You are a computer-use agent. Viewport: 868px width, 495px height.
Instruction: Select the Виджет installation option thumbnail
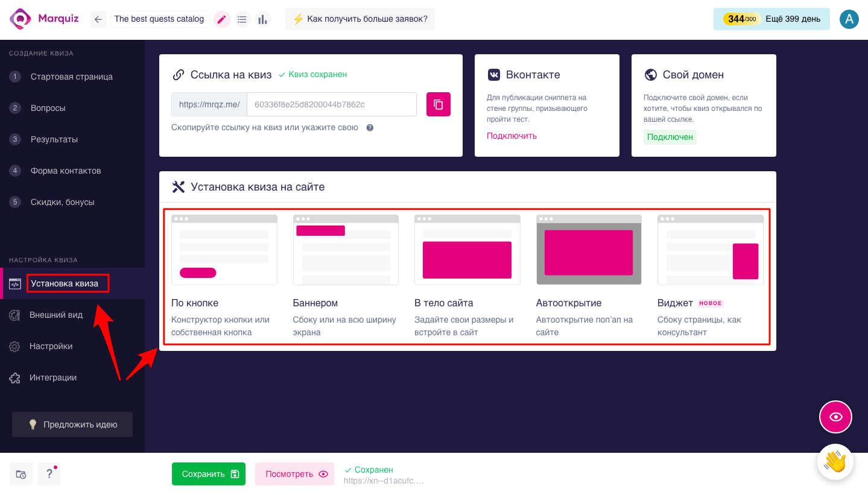coord(710,250)
